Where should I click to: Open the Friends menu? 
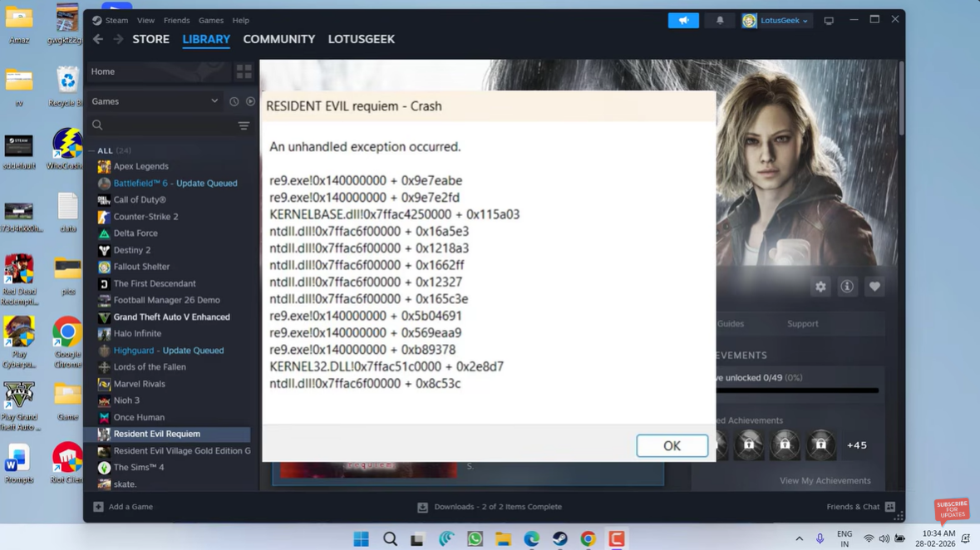[176, 20]
